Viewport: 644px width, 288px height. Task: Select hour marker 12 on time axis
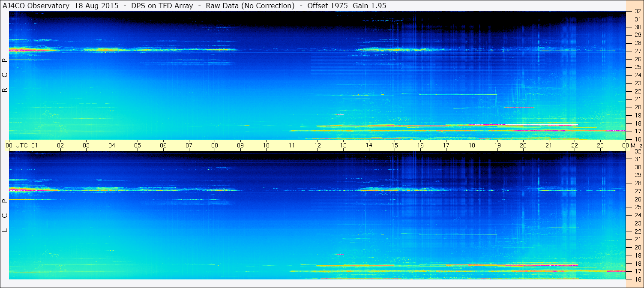pos(318,145)
